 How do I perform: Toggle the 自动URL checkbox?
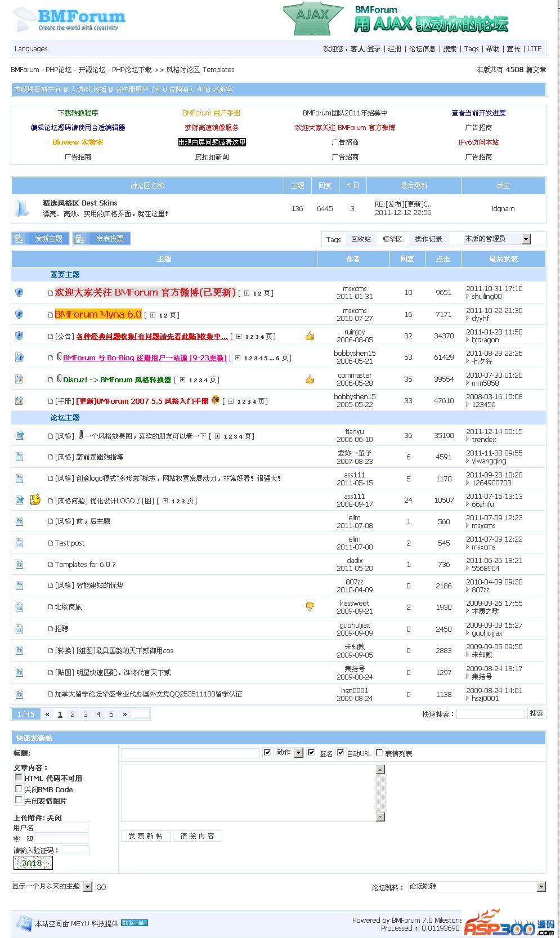(x=341, y=752)
